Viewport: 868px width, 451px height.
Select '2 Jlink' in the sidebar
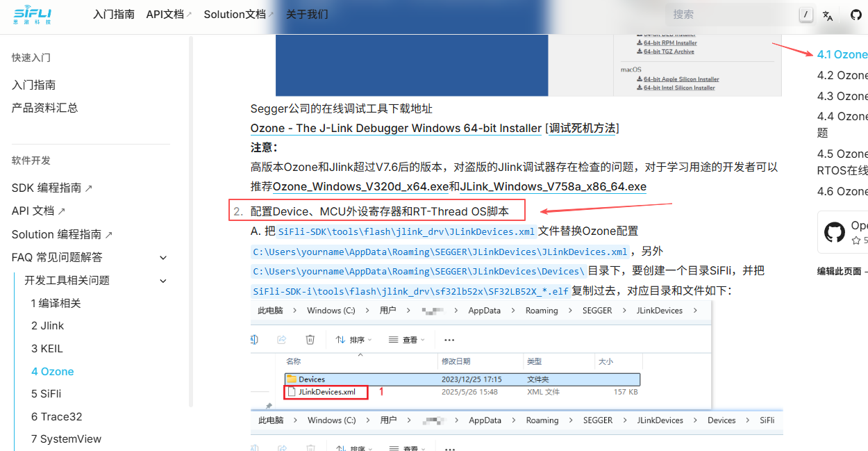coord(47,326)
